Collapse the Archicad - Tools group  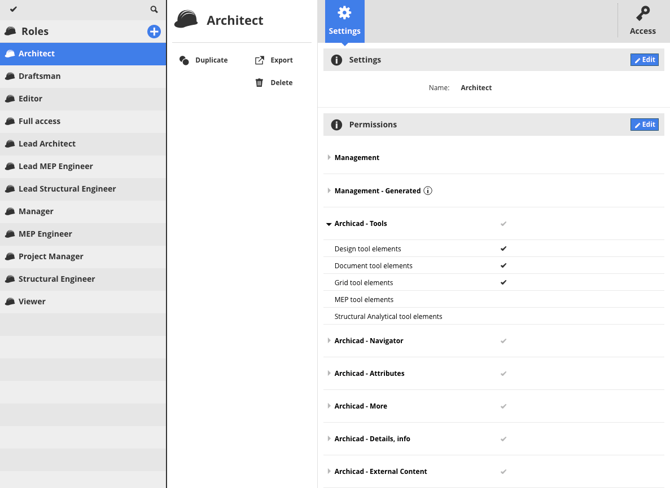(x=329, y=224)
